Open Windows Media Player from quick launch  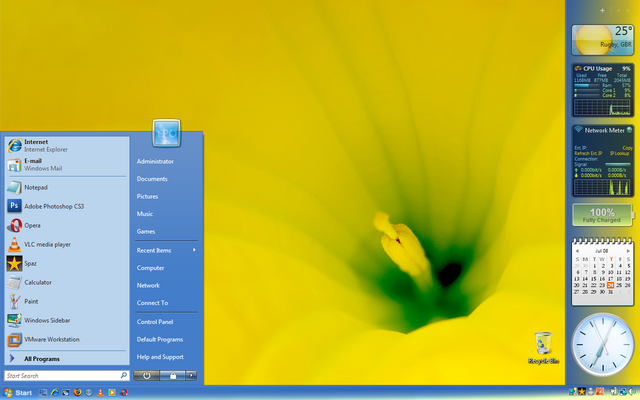coord(112,393)
